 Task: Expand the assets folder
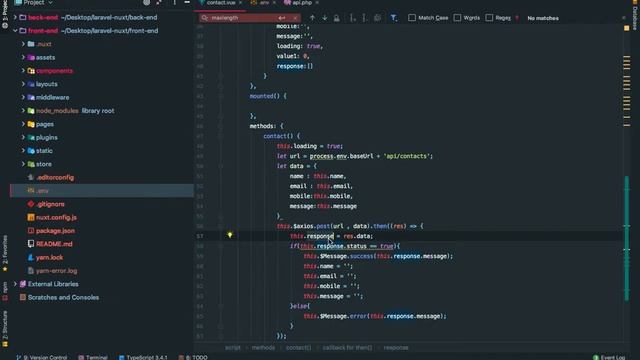pos(23,57)
